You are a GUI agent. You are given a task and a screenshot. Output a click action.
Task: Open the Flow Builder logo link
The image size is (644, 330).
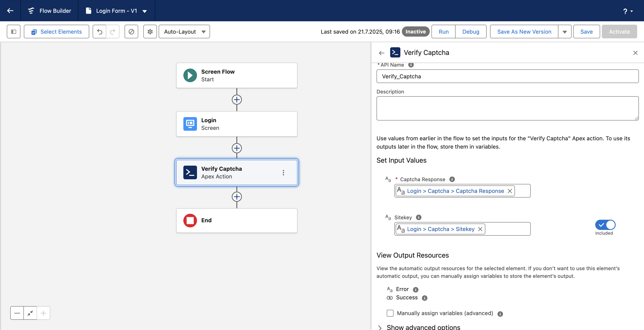[49, 11]
